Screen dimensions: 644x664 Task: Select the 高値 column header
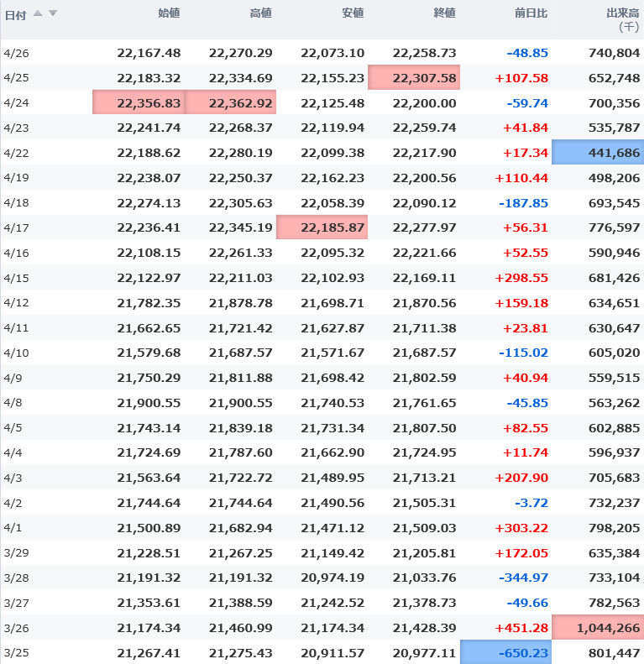(261, 13)
